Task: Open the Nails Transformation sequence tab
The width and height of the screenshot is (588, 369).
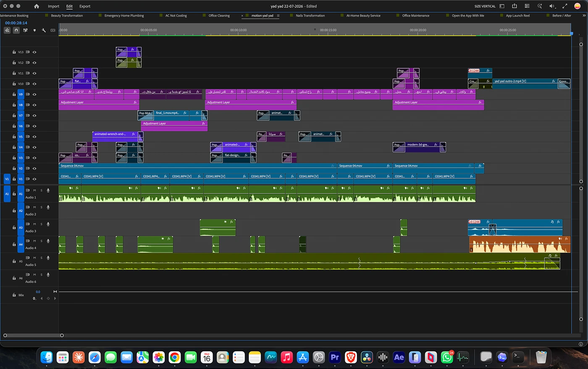Action: 310,16
